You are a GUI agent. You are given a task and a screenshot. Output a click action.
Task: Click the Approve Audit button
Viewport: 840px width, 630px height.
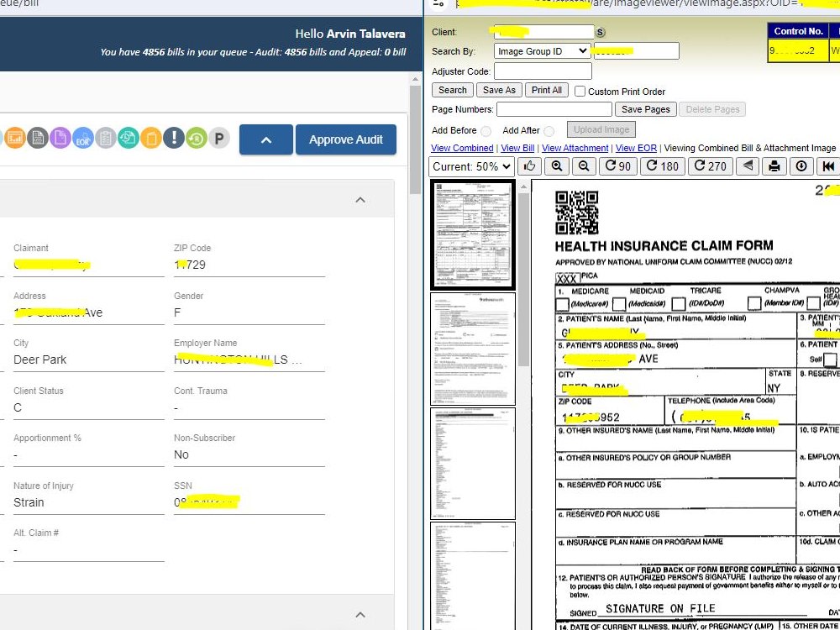346,139
